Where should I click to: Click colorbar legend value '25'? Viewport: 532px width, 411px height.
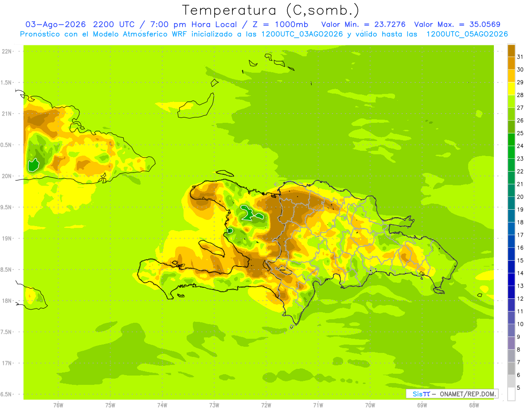520,133
